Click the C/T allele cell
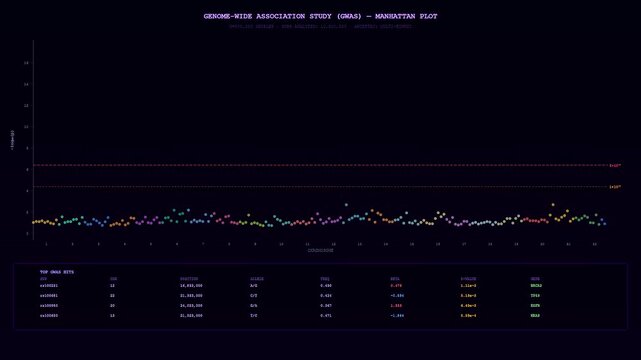The height and width of the screenshot is (360, 641). point(254,295)
